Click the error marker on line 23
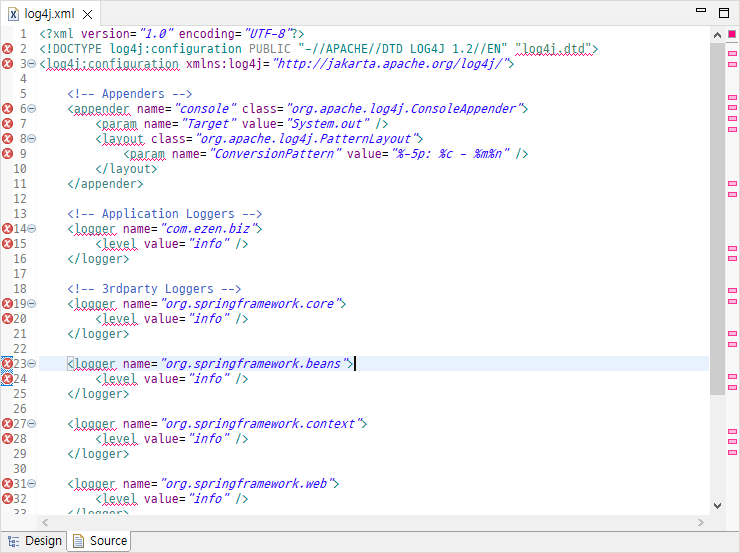Screen dimensions: 740x553 pos(8,364)
